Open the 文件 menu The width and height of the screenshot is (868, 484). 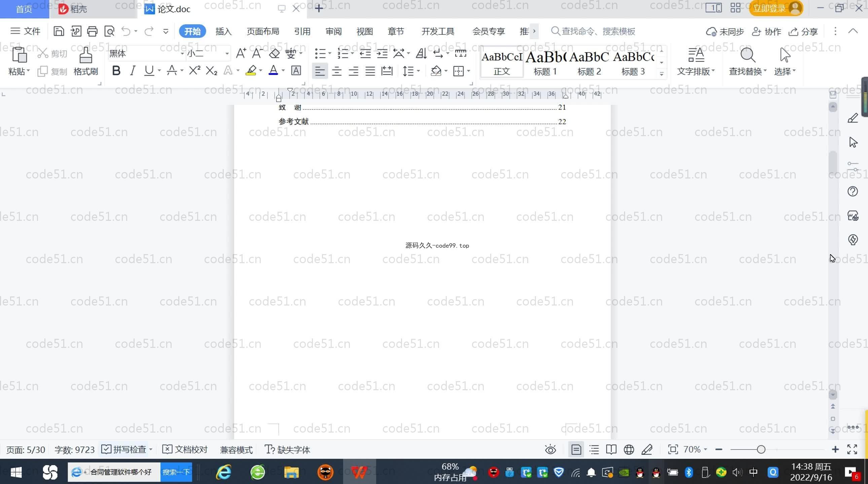pos(26,31)
